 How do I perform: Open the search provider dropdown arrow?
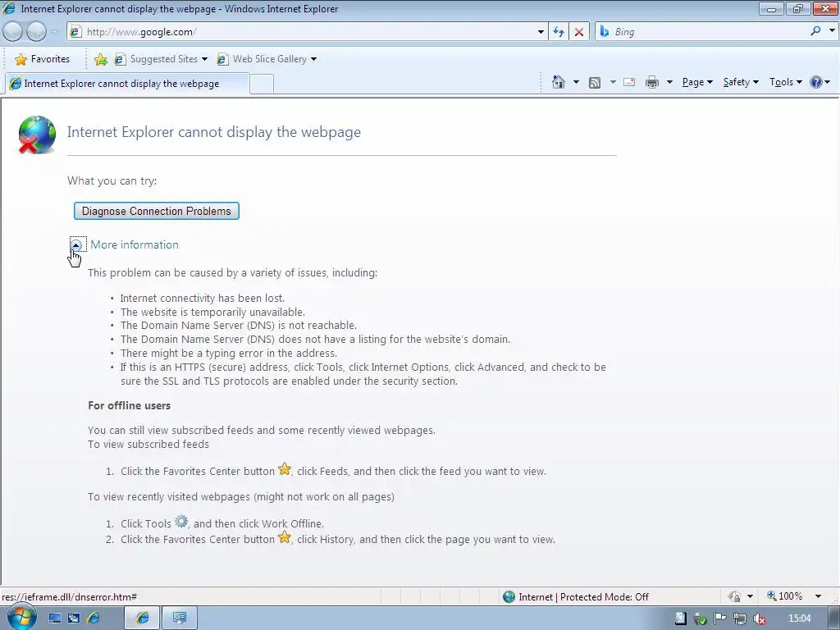[x=832, y=30]
